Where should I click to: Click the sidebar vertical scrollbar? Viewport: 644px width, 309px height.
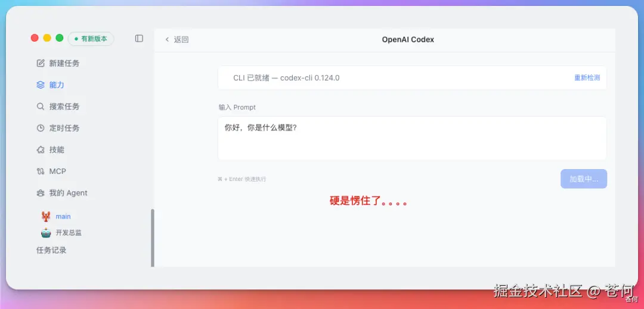pos(153,238)
